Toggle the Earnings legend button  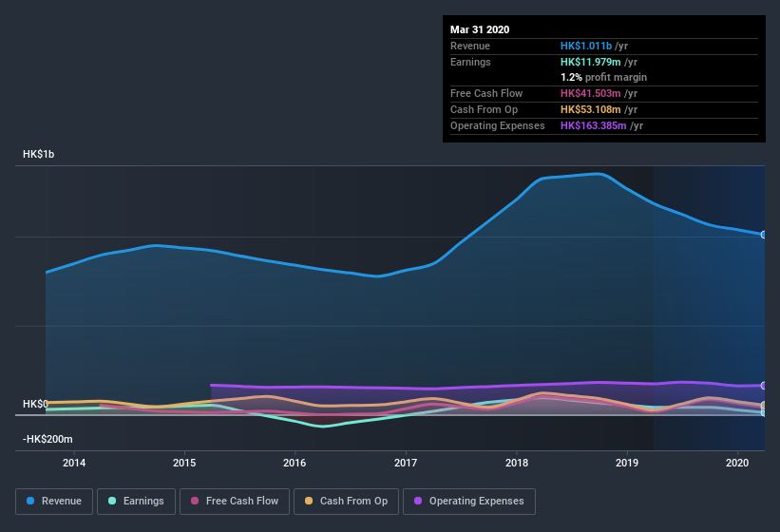(x=136, y=502)
